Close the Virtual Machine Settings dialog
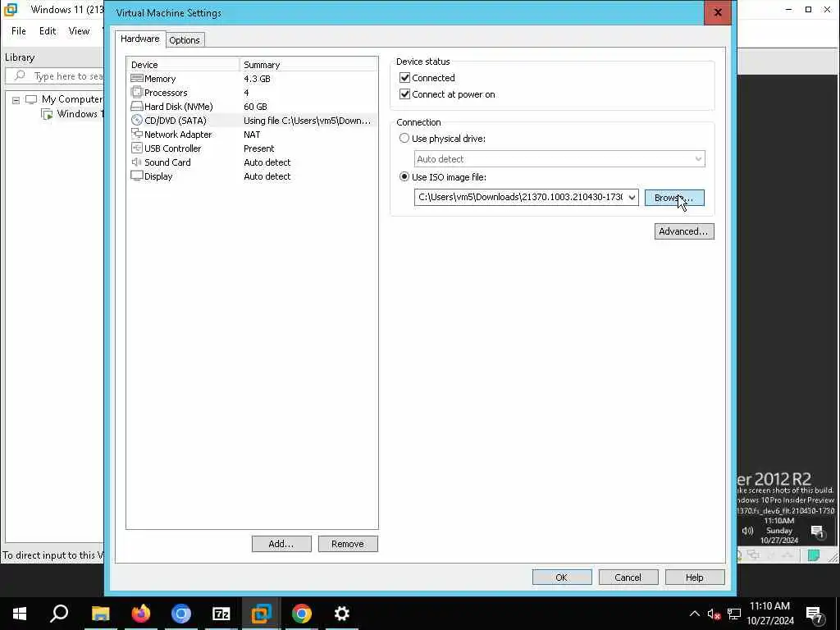Image resolution: width=840 pixels, height=630 pixels. click(x=717, y=12)
